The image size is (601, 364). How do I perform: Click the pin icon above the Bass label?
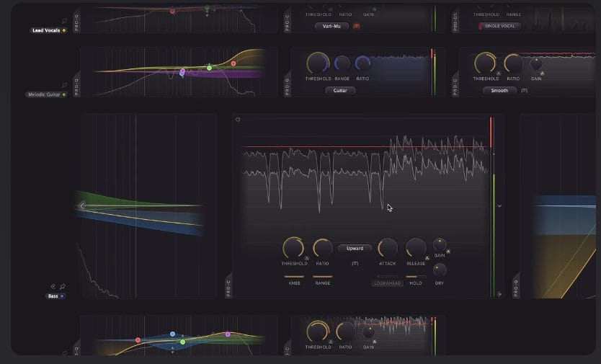click(x=63, y=286)
